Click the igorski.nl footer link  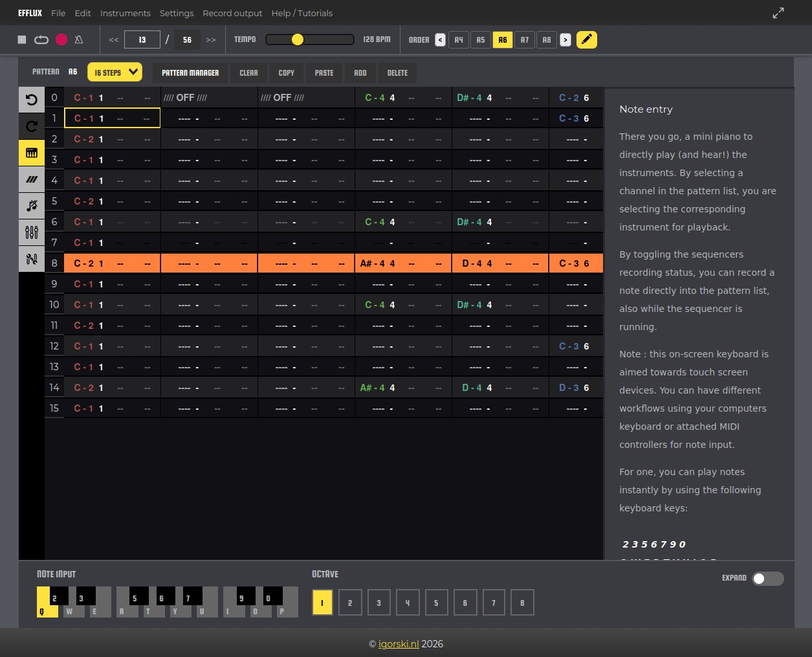click(399, 644)
